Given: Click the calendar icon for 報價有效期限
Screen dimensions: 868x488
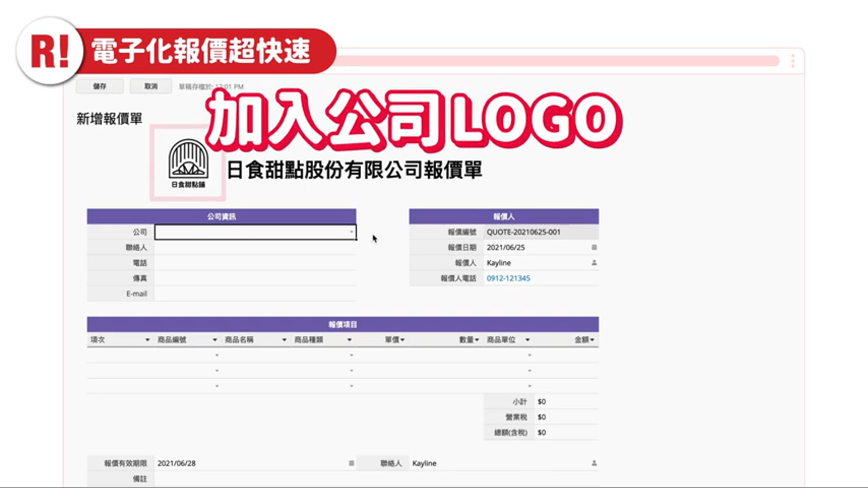Looking at the screenshot, I should click(x=351, y=463).
